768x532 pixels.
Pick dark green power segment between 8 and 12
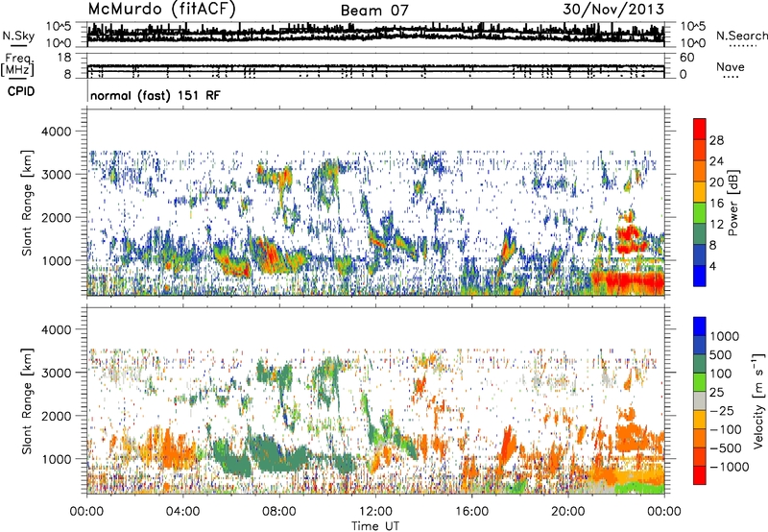[x=700, y=234]
